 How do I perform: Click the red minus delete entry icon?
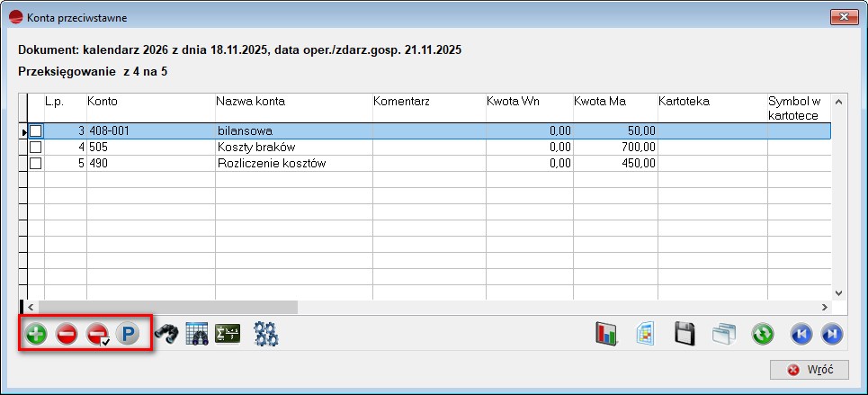pos(67,335)
